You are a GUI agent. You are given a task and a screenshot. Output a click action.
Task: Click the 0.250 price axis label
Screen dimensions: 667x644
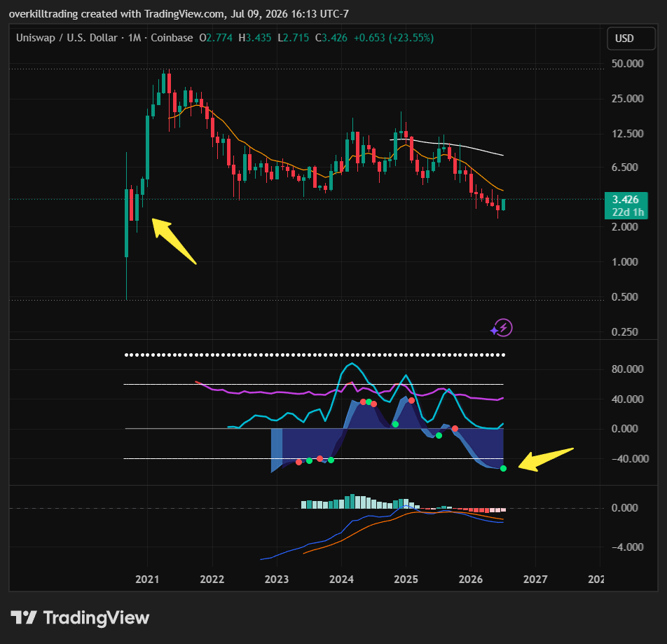pyautogui.click(x=625, y=331)
